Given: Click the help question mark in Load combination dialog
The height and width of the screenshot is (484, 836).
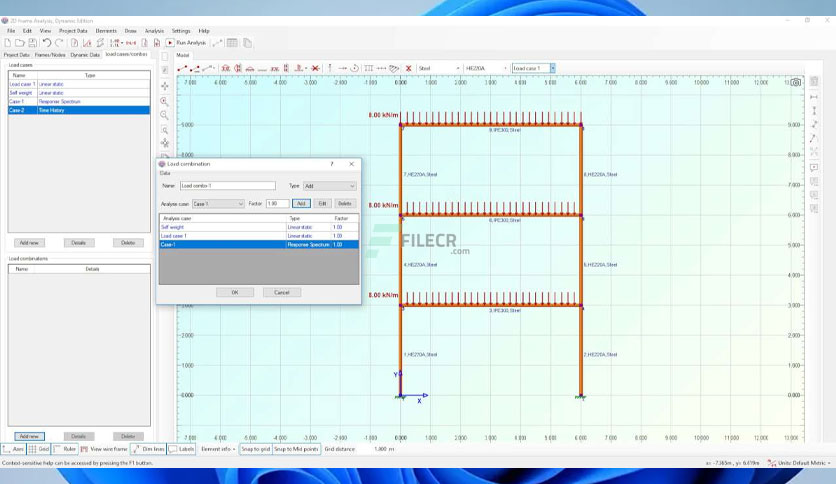Looking at the screenshot, I should point(332,164).
